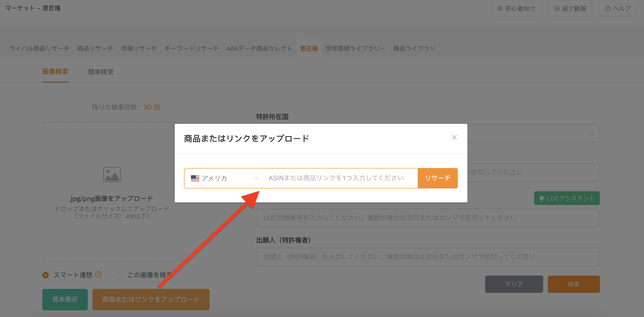Image resolution: width=644 pixels, height=317 pixels.
Task: Click the question icon in ヘルプ
Action: click(x=608, y=9)
